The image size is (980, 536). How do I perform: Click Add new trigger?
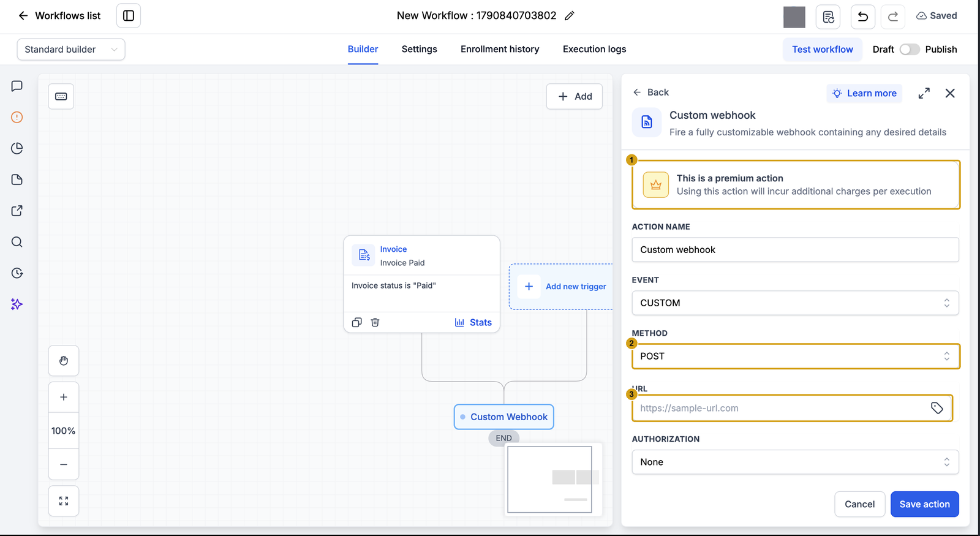click(562, 286)
